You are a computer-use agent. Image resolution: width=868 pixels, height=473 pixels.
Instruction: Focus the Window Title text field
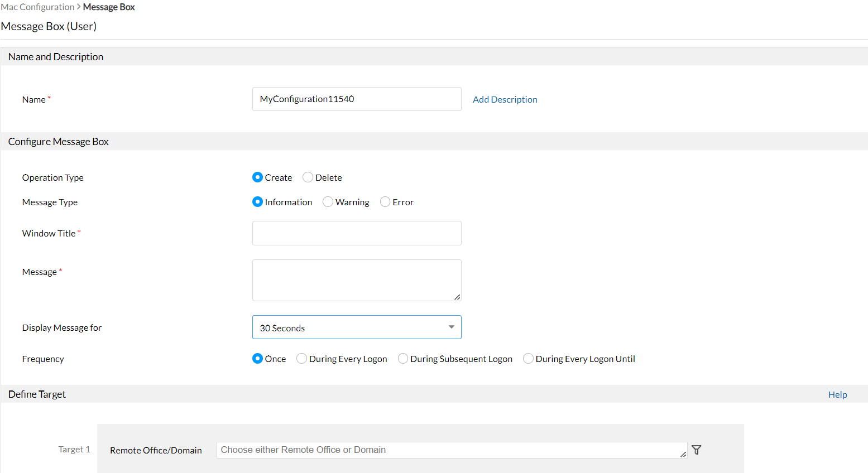(357, 233)
